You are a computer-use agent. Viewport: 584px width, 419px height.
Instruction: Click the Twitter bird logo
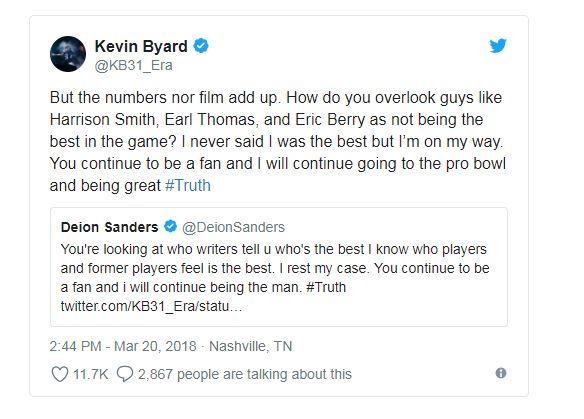[498, 46]
